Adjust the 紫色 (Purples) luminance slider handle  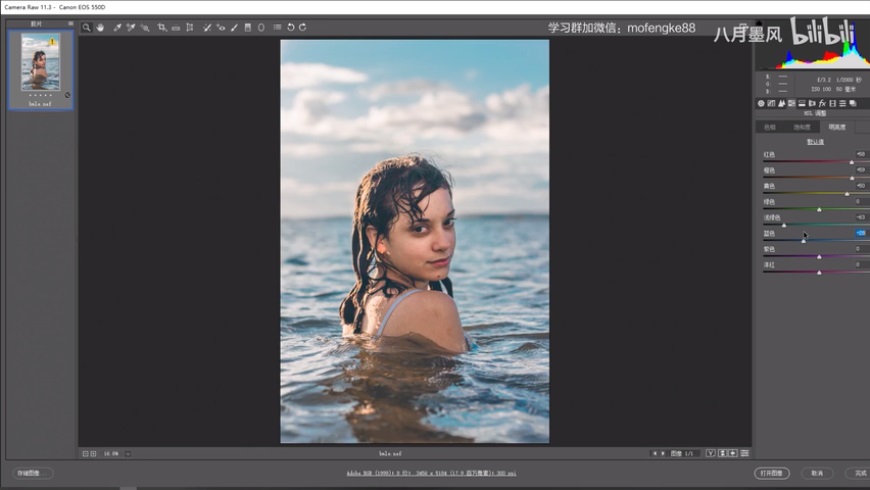(820, 256)
